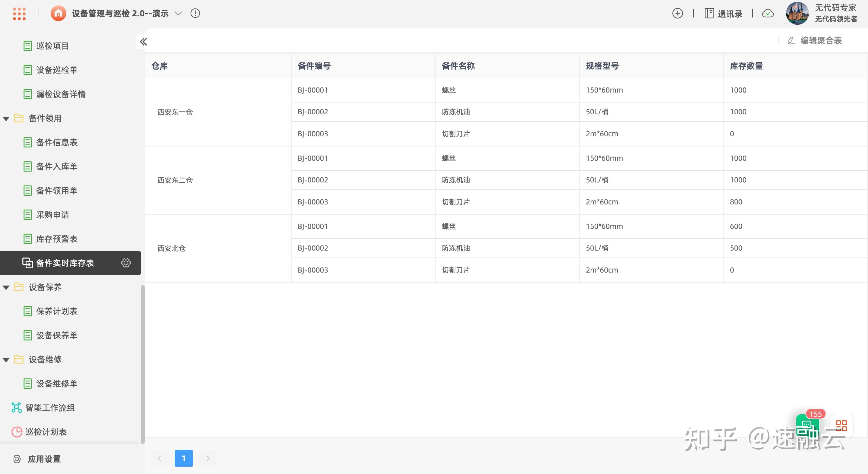The width and height of the screenshot is (868, 474).
Task: Click the nine-dot app grid icon
Action: (19, 14)
